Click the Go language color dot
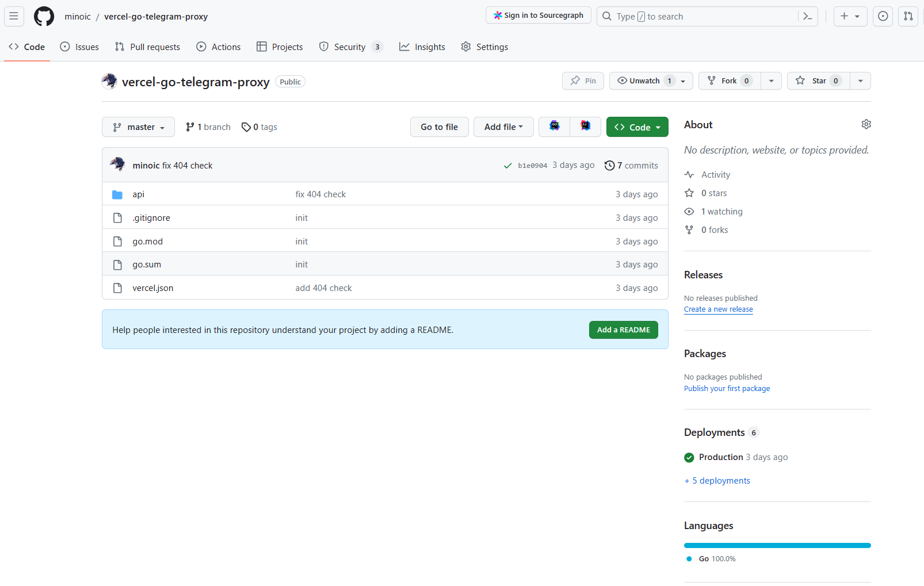 point(689,559)
